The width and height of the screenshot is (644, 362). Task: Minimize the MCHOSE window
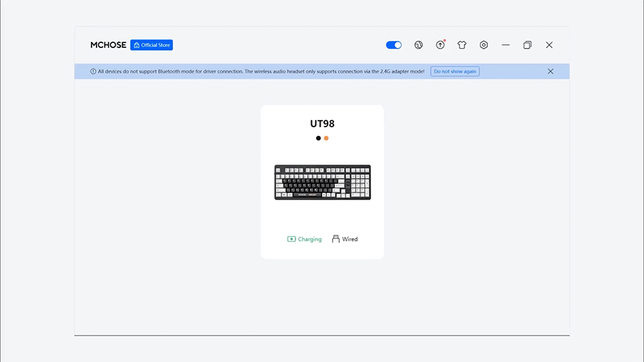[506, 45]
